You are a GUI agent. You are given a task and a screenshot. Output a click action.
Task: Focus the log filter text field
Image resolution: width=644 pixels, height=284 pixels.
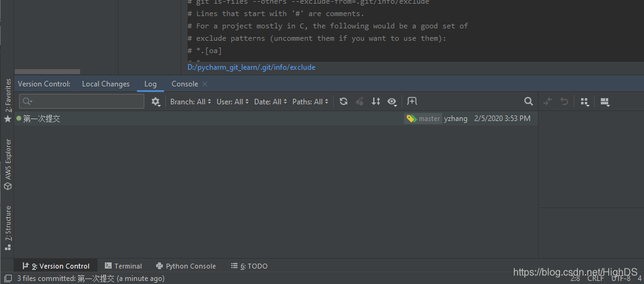[81, 101]
